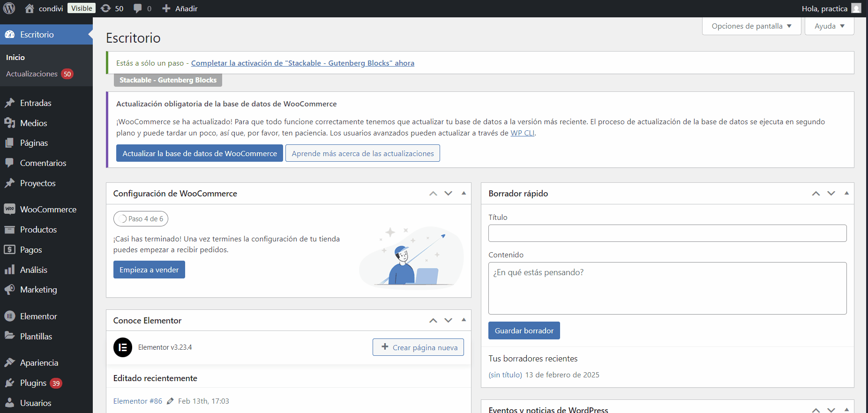Go to Plugins in the sidebar
The image size is (868, 413).
[x=33, y=383]
